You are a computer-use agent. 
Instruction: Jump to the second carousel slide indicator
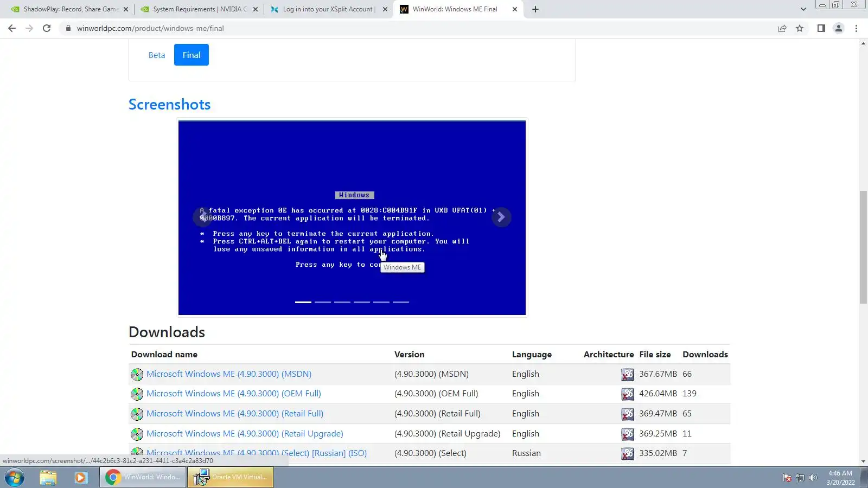tap(323, 302)
